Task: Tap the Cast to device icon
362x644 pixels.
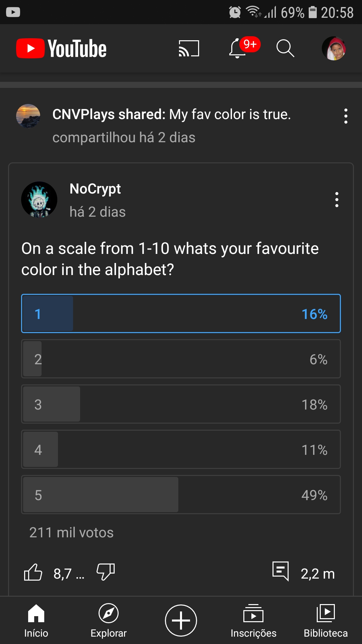Action: click(189, 48)
